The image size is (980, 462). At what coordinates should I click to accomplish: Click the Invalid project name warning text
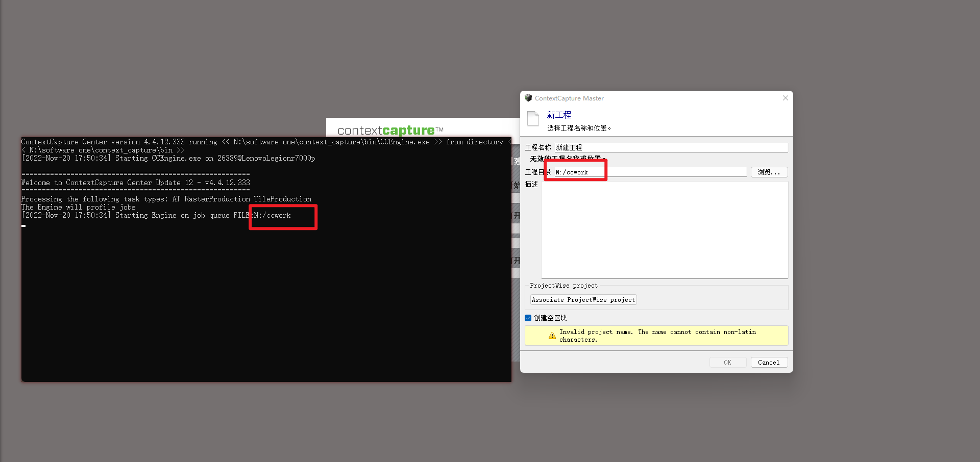point(657,336)
